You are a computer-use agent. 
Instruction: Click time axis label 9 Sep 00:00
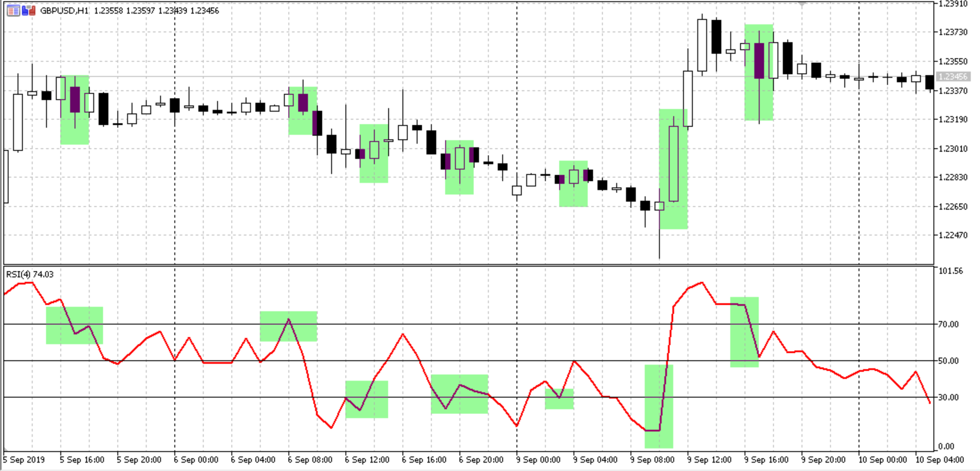click(x=538, y=460)
